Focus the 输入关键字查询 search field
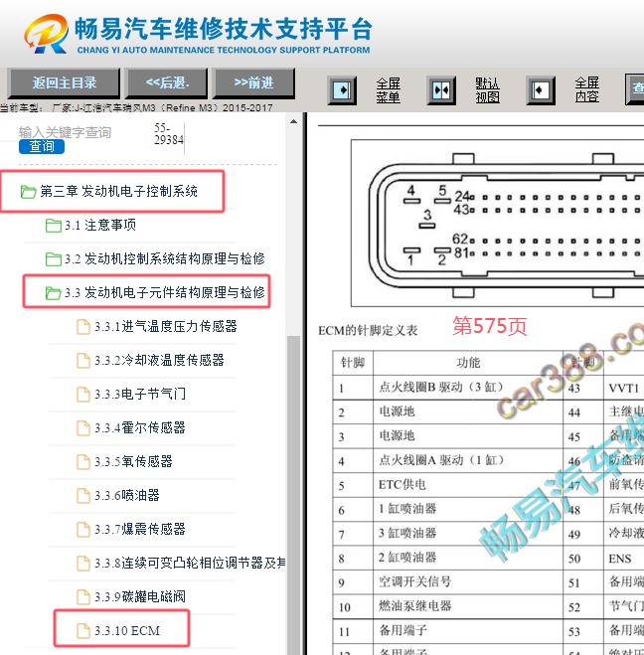644x655 pixels. point(65,132)
